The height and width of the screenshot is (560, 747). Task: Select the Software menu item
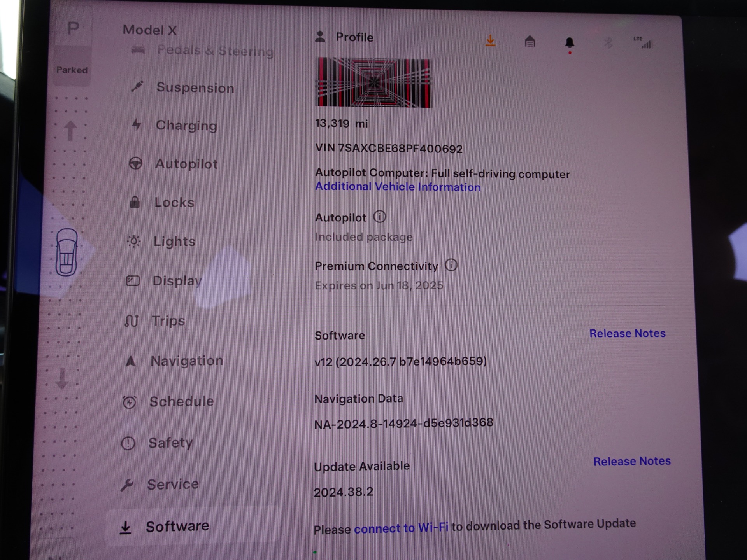pos(193,526)
